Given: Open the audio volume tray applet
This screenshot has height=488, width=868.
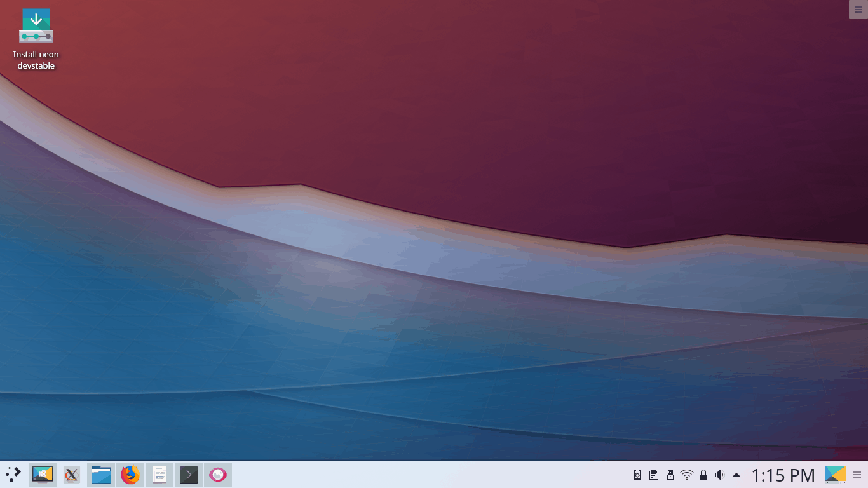Looking at the screenshot, I should click(x=719, y=475).
